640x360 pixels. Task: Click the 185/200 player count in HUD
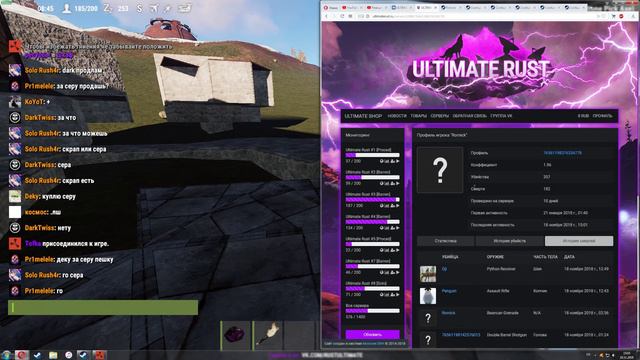[x=86, y=8]
